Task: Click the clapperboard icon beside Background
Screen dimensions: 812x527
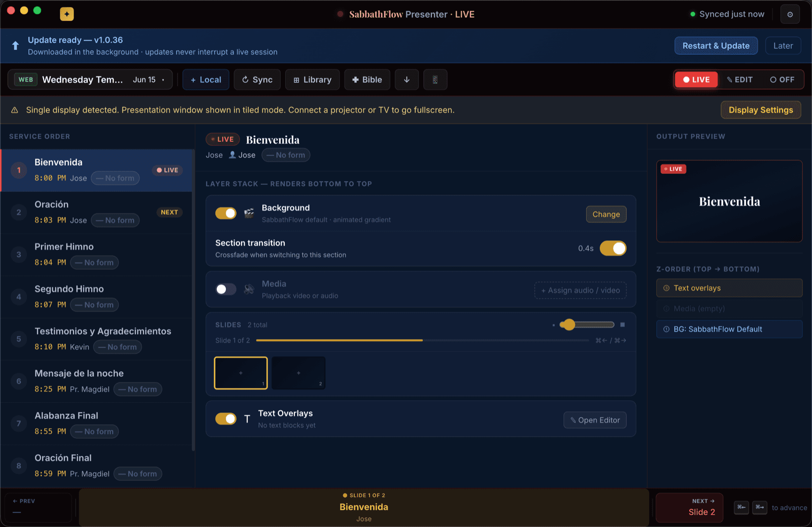Action: [249, 213]
